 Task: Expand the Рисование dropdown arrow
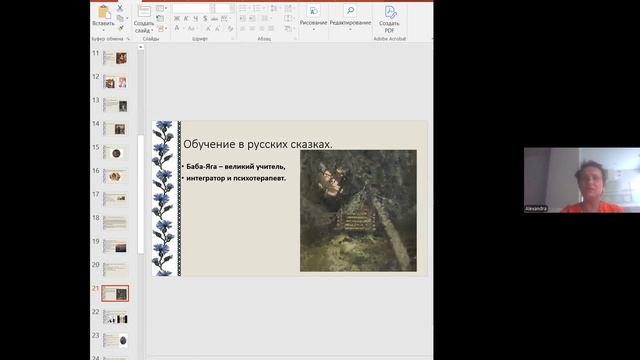coord(313,30)
